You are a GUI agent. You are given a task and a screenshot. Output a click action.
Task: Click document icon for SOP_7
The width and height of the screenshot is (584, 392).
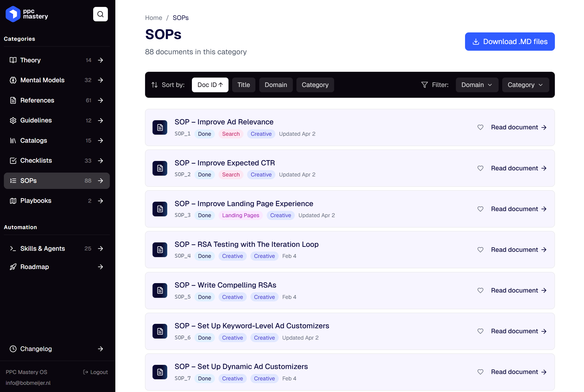tap(160, 372)
